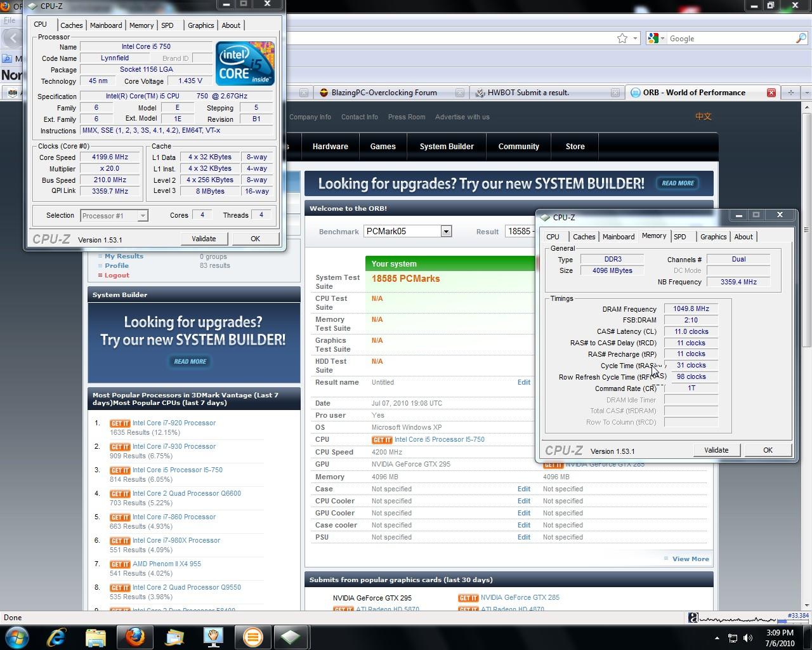The height and width of the screenshot is (650, 812).
Task: Open the orange ORB taskbar application
Action: 252,637
